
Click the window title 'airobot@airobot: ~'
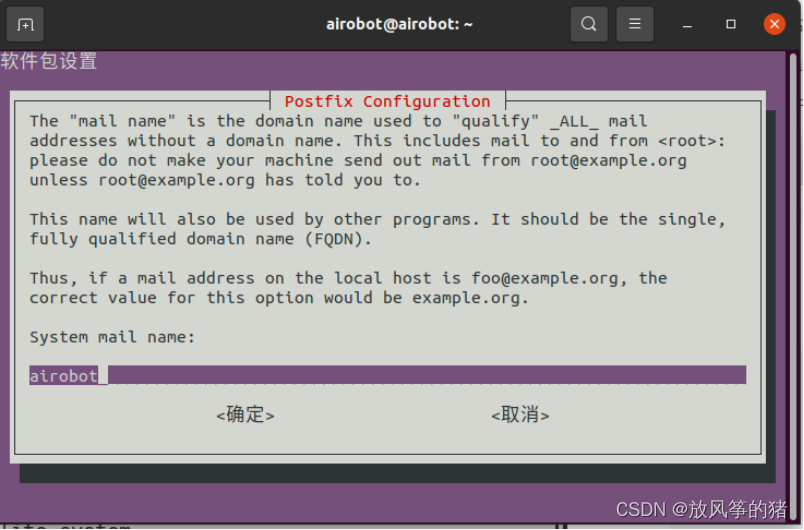(399, 24)
